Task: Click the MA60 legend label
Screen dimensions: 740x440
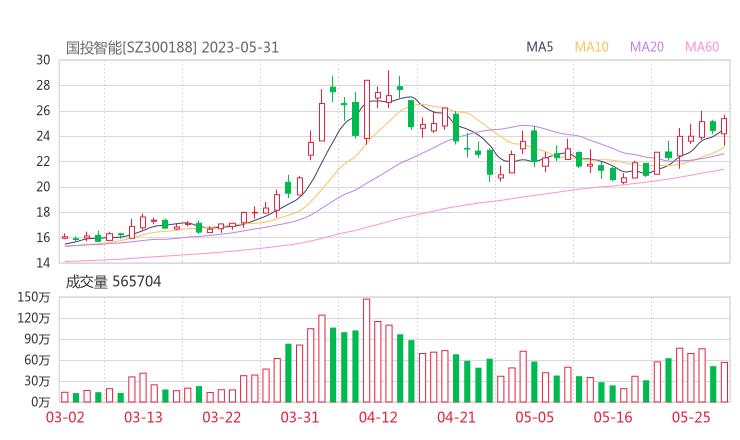Action: (702, 47)
